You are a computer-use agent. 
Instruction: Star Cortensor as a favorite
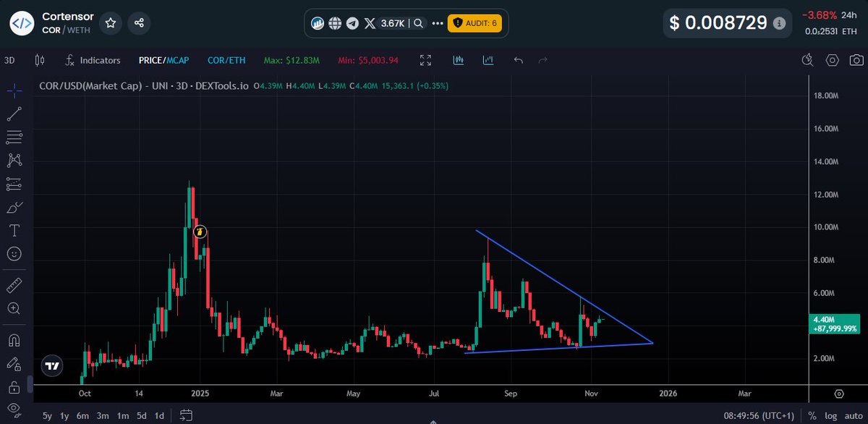110,23
